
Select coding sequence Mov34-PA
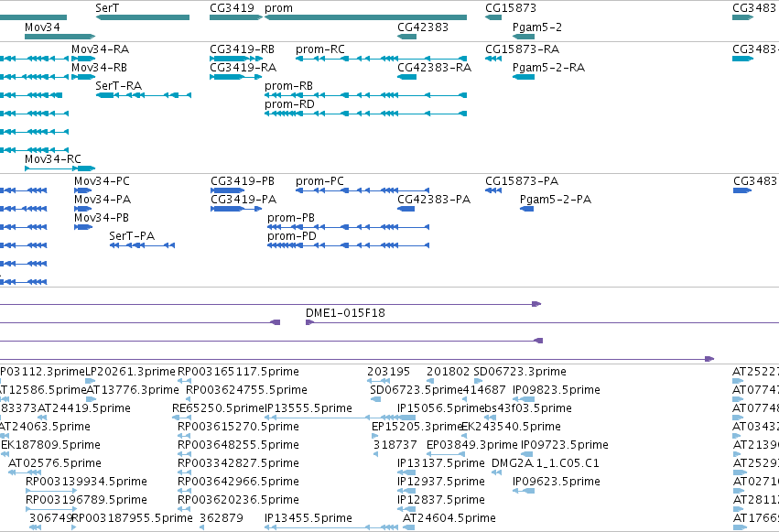click(83, 209)
